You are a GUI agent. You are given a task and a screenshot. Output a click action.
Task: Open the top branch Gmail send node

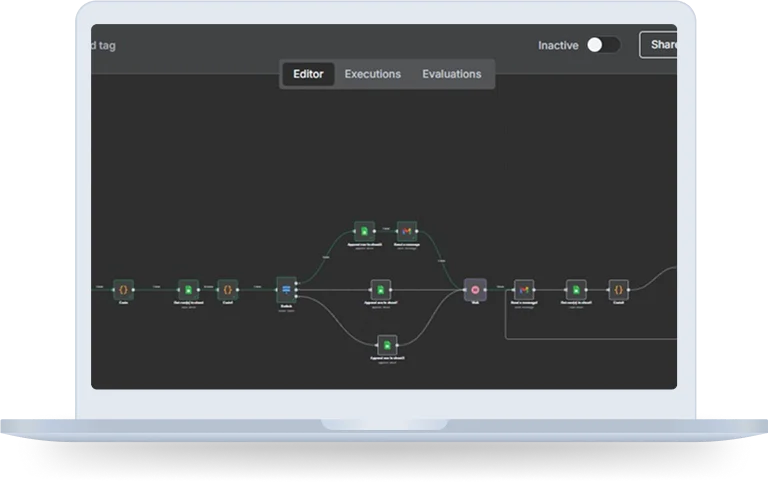pos(406,232)
